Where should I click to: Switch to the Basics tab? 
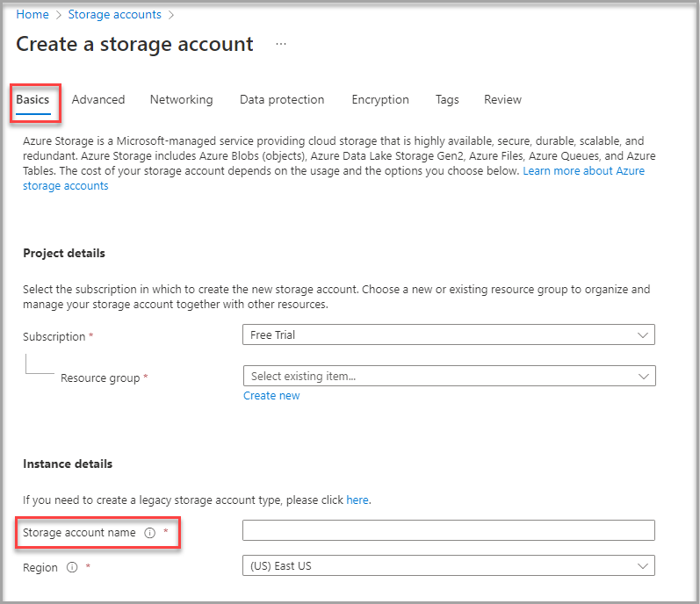click(32, 100)
